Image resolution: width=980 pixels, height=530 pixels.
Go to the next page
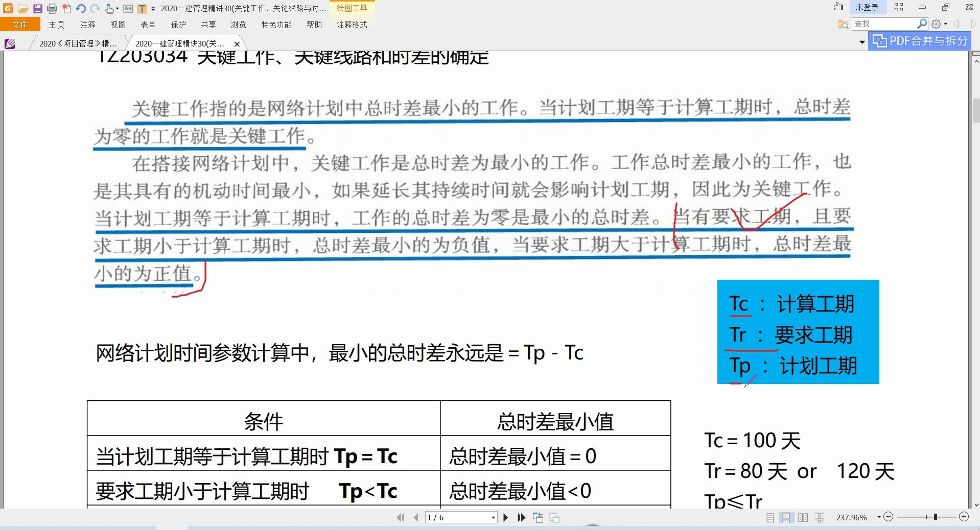(505, 518)
